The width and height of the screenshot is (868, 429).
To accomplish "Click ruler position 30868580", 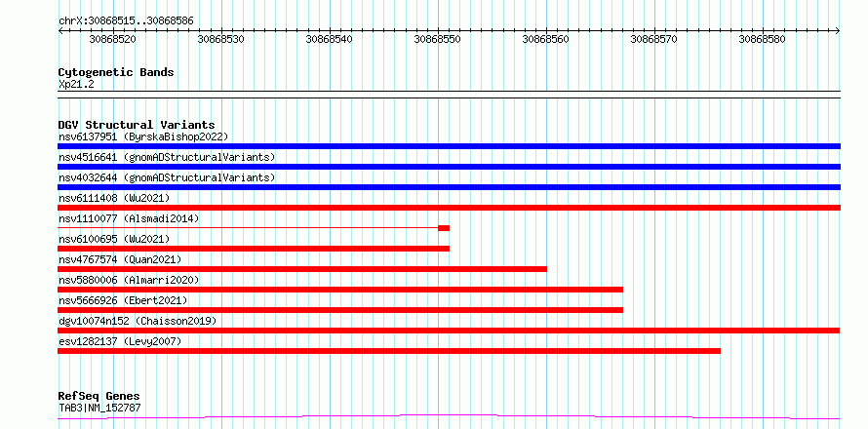I will point(763,40).
